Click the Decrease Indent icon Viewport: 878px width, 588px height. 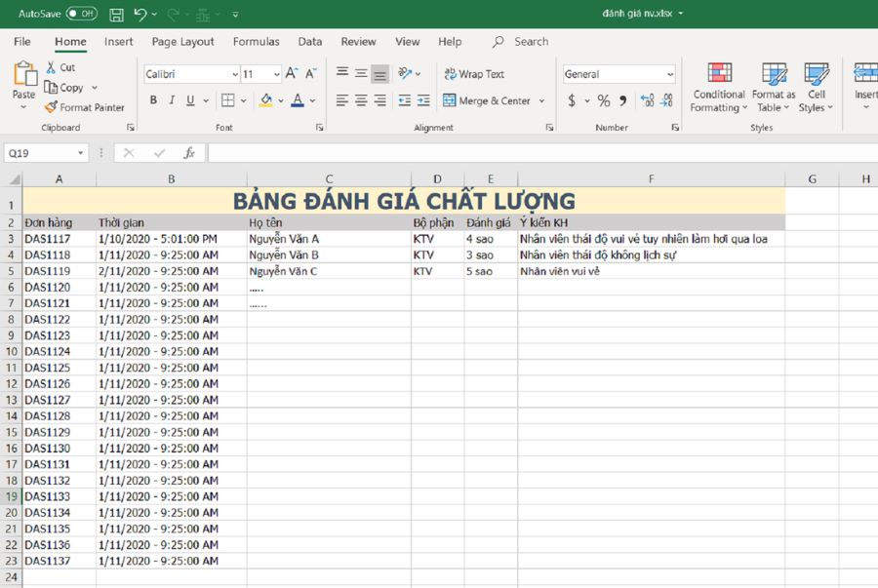tap(404, 100)
